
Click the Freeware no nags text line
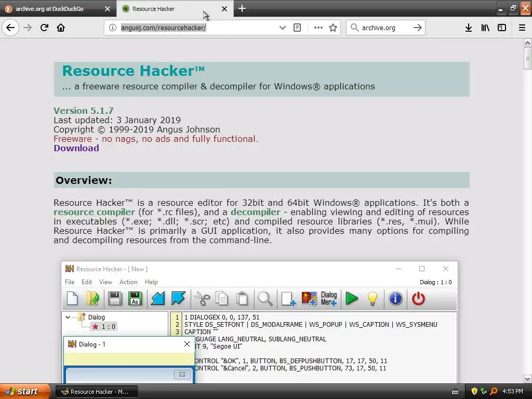pyautogui.click(x=156, y=139)
